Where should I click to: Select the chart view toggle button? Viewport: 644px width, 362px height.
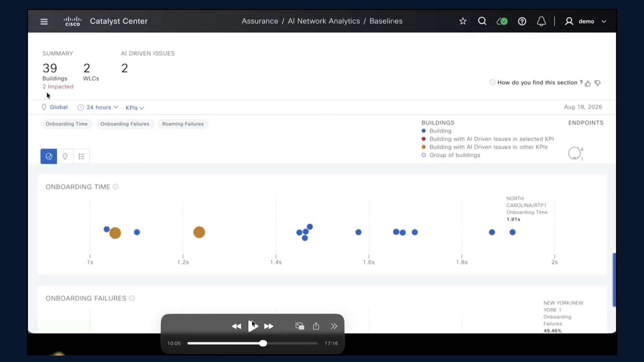(x=49, y=156)
